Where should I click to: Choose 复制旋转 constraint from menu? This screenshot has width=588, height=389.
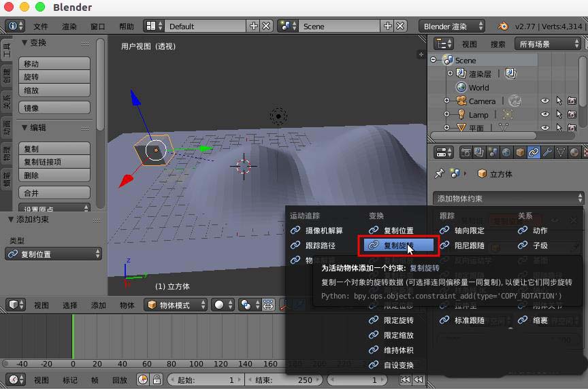tap(399, 246)
